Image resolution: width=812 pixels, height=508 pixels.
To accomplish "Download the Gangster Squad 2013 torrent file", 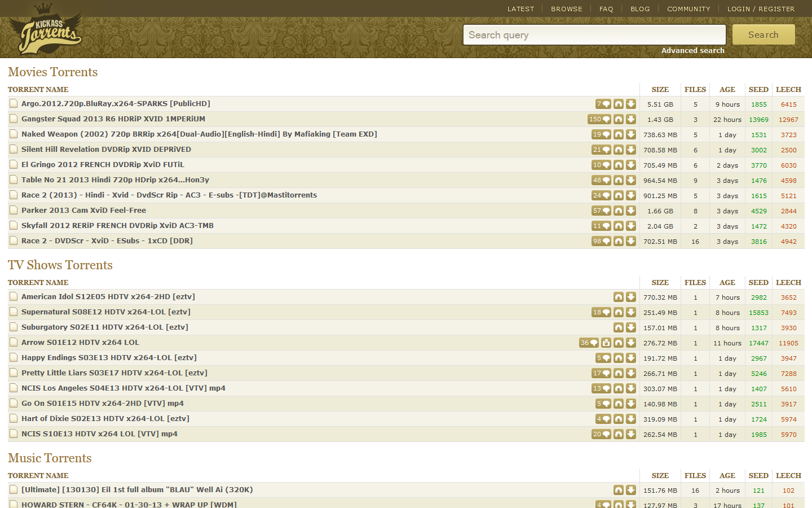I will [631, 119].
